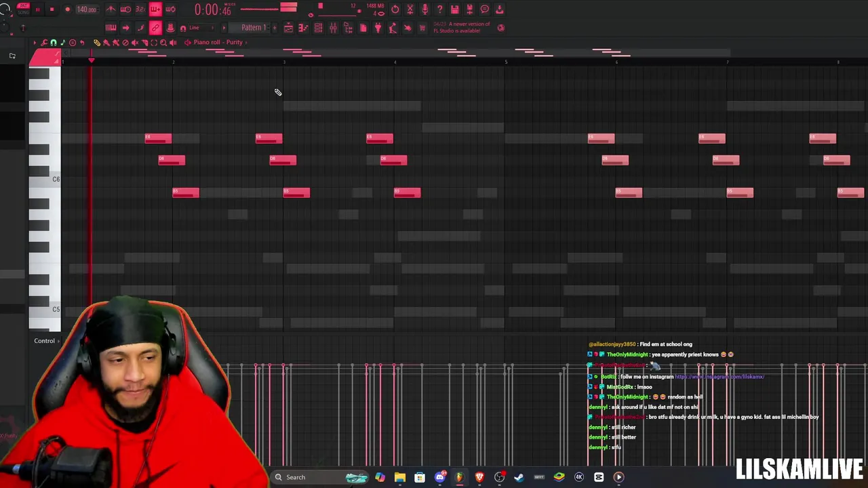Toggle loop recording

coord(170,9)
